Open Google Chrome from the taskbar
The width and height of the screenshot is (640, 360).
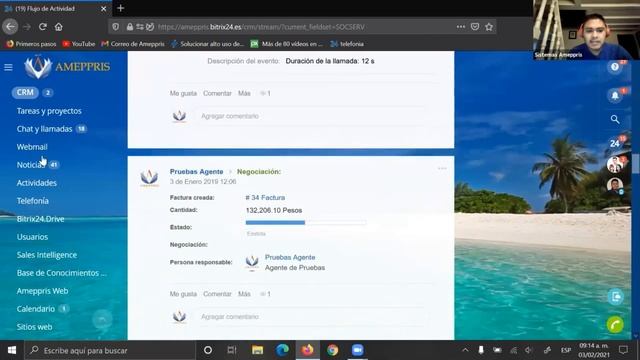(333, 350)
